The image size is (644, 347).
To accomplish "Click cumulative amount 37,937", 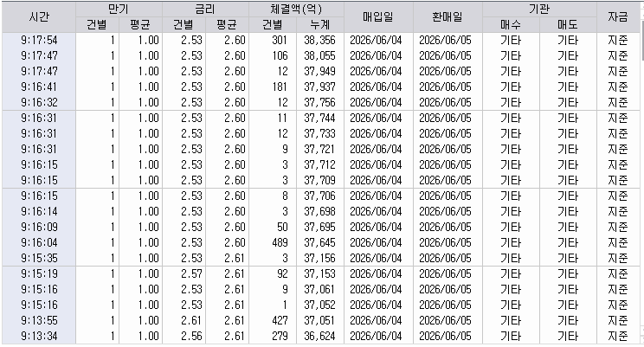I will (320, 87).
